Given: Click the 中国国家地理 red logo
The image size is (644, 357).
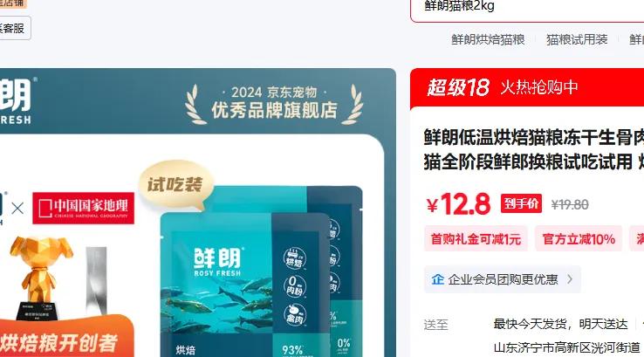Looking at the screenshot, I should [84, 208].
